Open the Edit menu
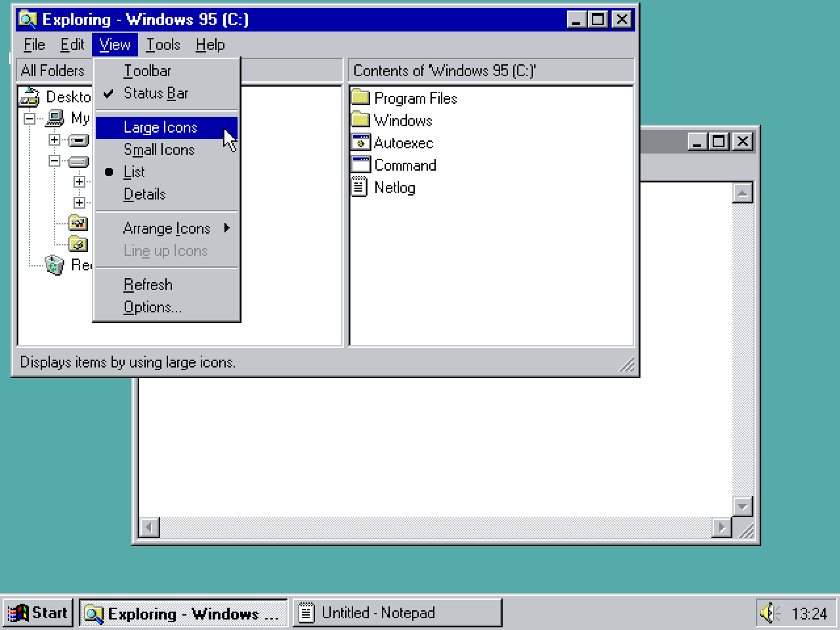This screenshot has width=840, height=630. (72, 45)
